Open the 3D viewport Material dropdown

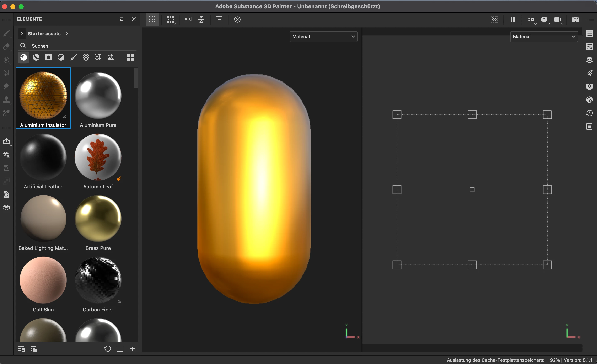(x=323, y=37)
